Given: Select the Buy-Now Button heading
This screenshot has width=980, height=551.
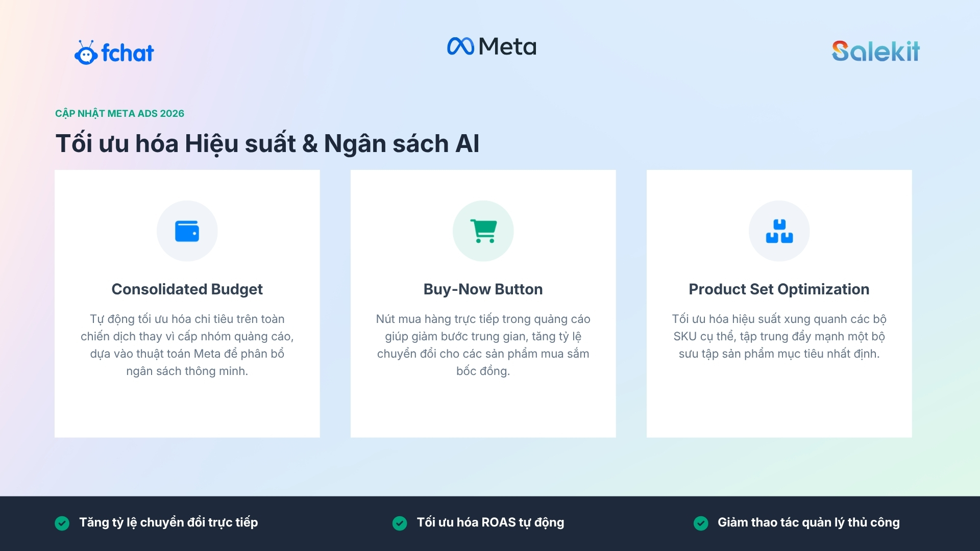Looking at the screenshot, I should click(x=483, y=289).
